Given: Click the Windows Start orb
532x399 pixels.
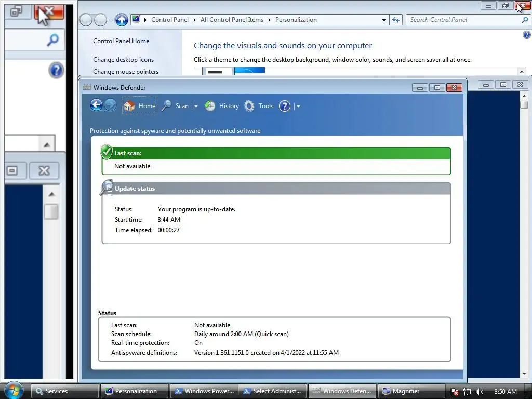Looking at the screenshot, I should click(14, 390).
